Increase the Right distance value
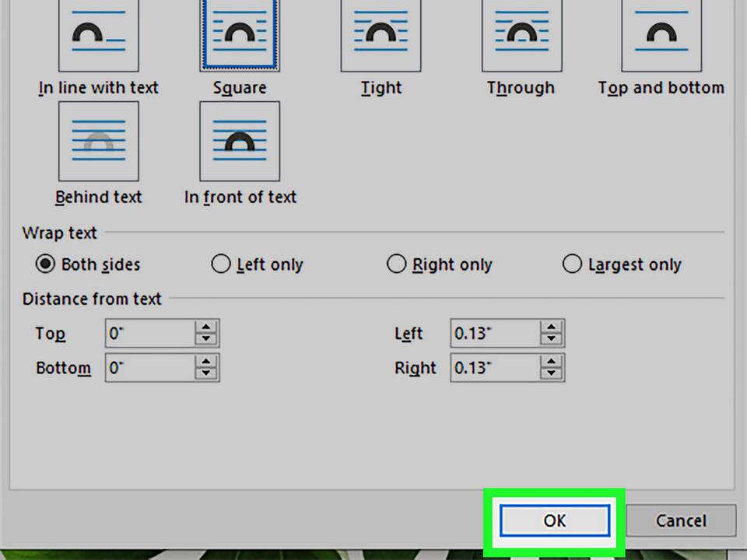Screen dimensions: 747x560 click(551, 362)
